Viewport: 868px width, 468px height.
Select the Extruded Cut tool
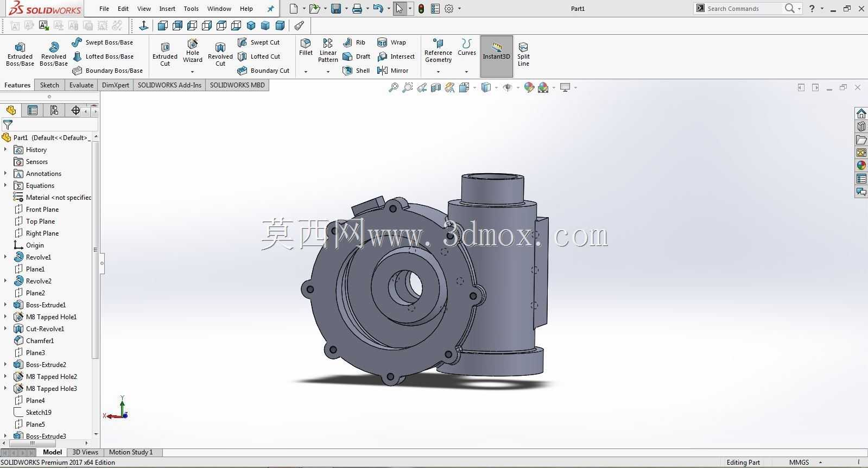point(165,54)
